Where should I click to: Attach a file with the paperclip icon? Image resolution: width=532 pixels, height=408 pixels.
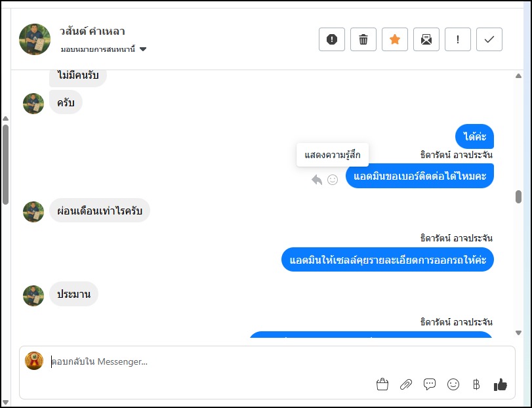tap(406, 385)
